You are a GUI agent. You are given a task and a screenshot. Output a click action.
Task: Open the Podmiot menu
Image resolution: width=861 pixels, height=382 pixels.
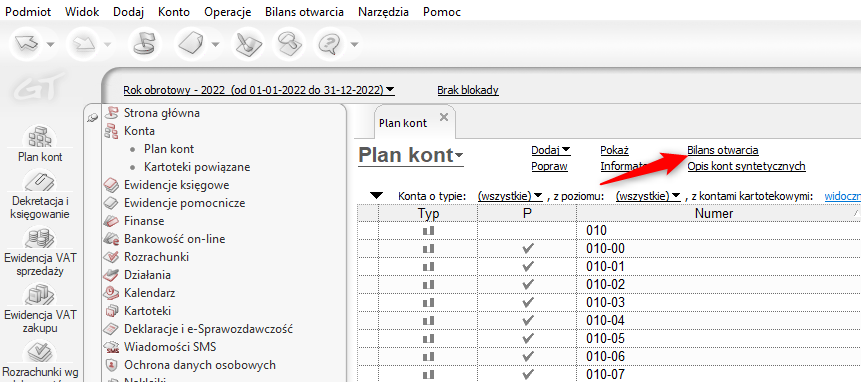27,12
